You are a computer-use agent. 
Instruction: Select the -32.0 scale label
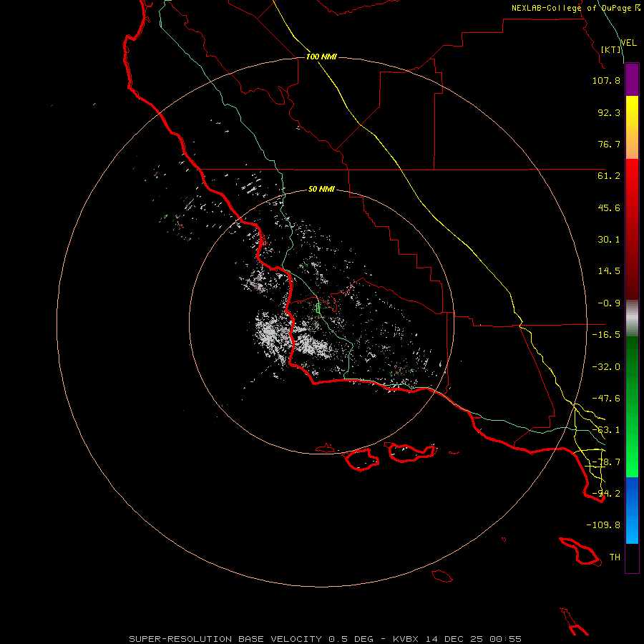(x=606, y=367)
